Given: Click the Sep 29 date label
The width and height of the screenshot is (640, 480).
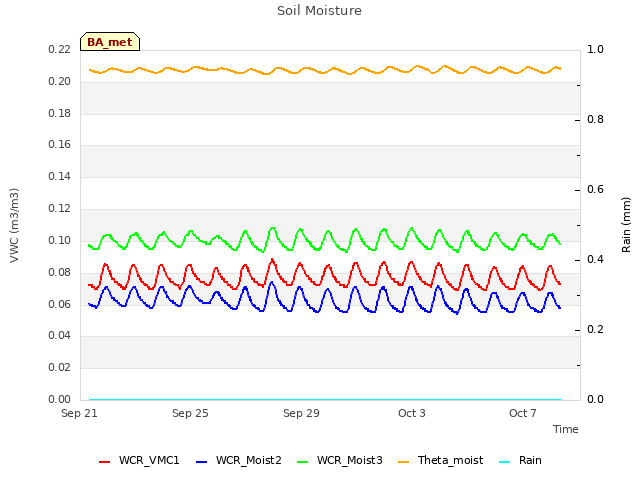Looking at the screenshot, I should 301,413.
